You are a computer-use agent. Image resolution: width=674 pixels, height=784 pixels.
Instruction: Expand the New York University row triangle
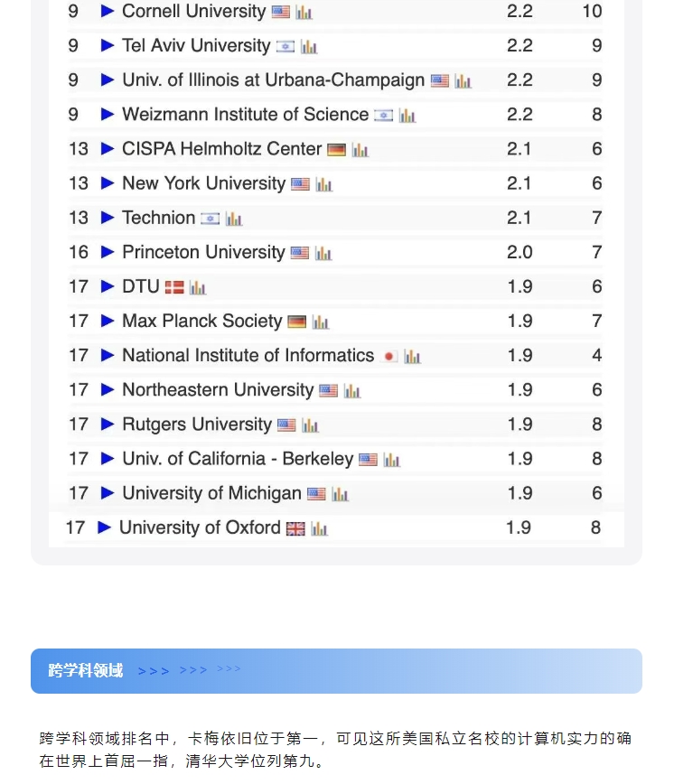[108, 183]
